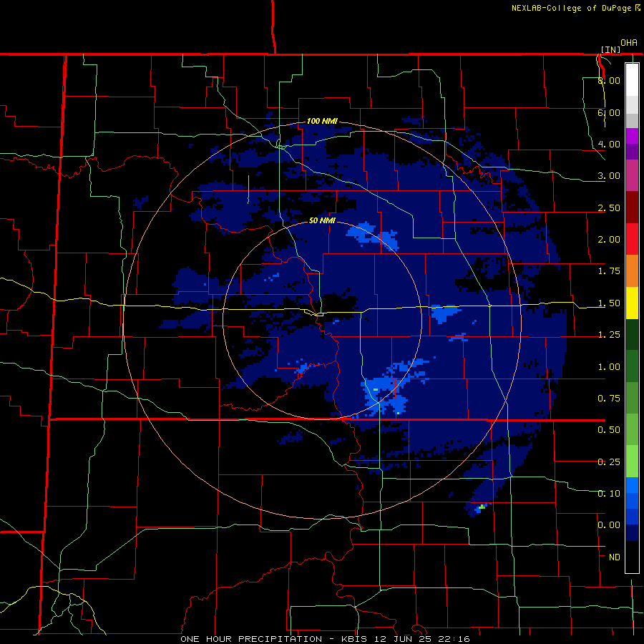Click the 0.00 scale value
The width and height of the screenshot is (644, 644).
[x=609, y=525]
